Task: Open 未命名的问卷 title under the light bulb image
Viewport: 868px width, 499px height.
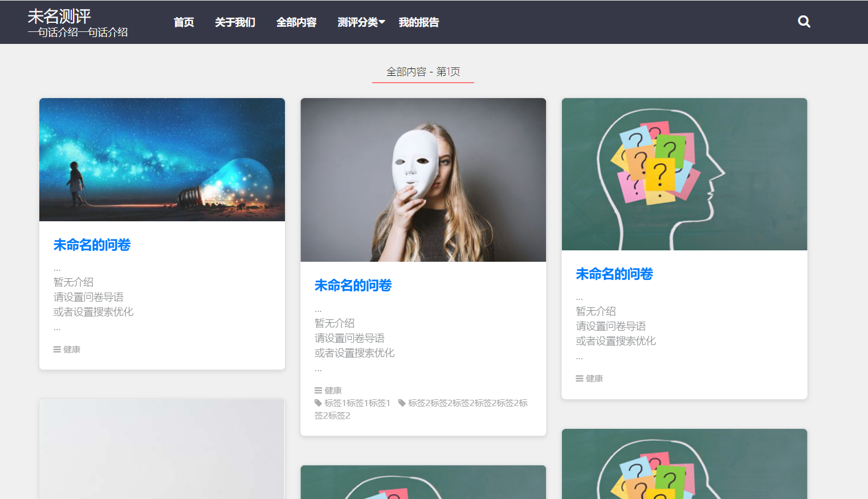Action: tap(92, 245)
